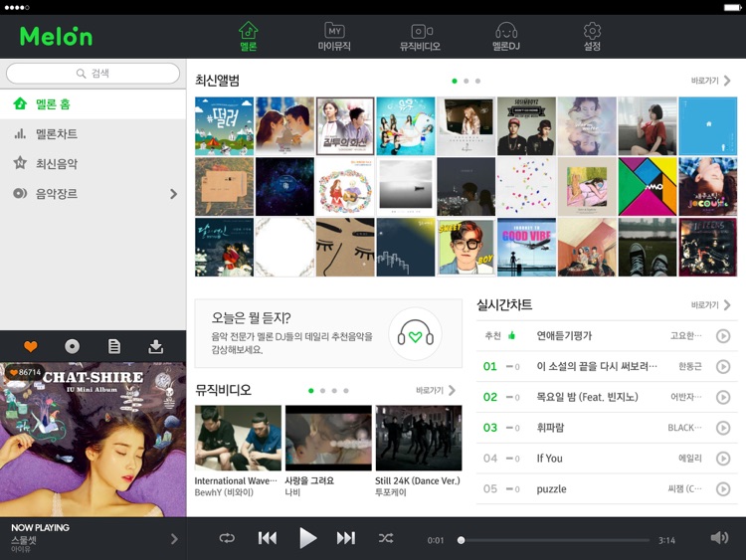Open the SWEET BOY album cover
Screen dimensions: 746x560
(x=466, y=248)
